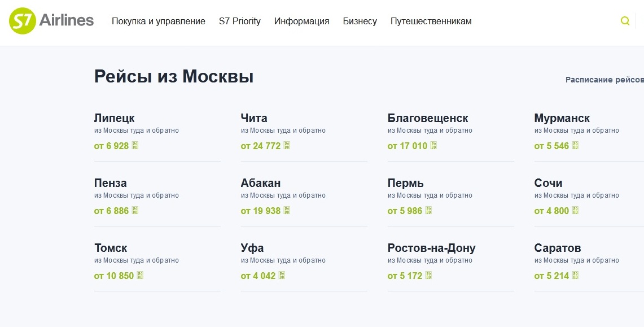This screenshot has height=327, width=644.
Task: Pick the Пенза flight offer
Action: click(x=111, y=184)
